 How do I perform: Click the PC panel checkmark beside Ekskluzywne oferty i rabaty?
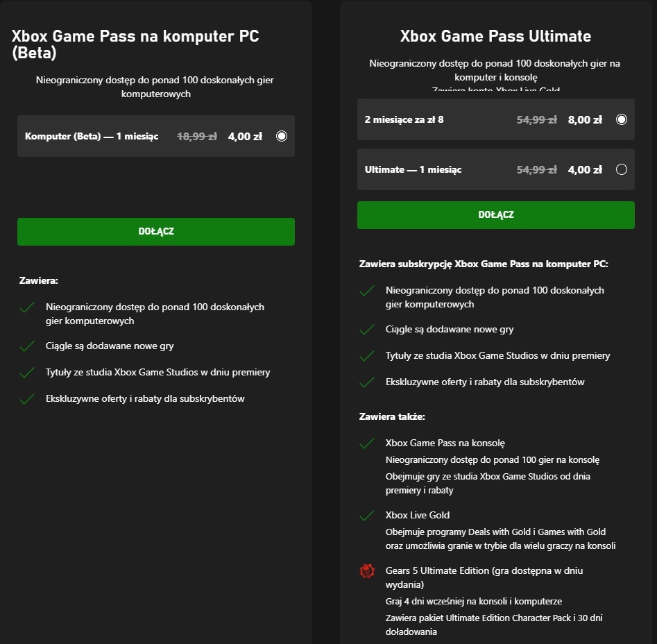pyautogui.click(x=27, y=399)
